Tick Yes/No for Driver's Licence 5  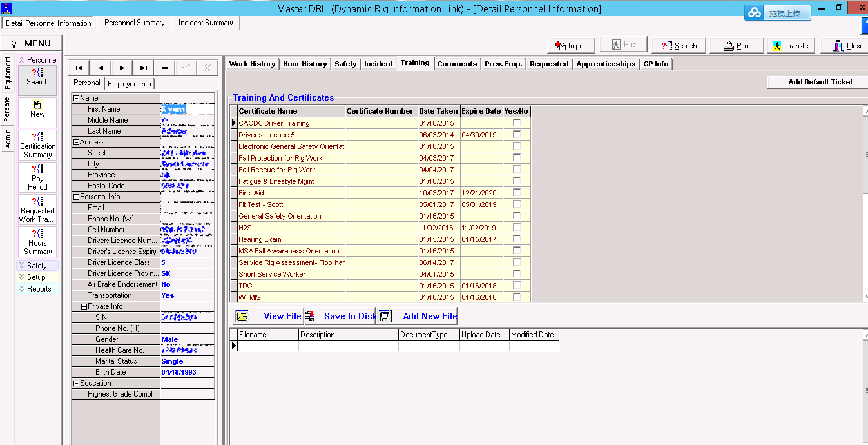[516, 134]
